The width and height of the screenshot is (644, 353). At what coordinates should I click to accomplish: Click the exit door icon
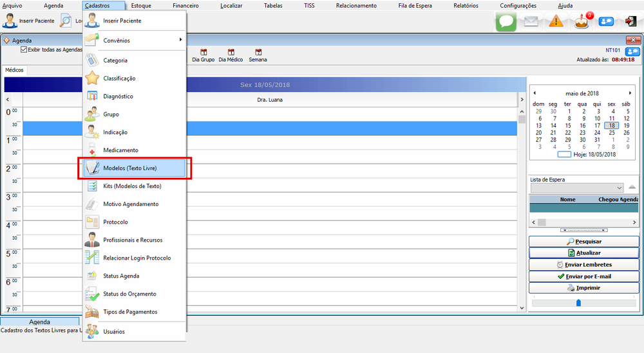pos(631,21)
